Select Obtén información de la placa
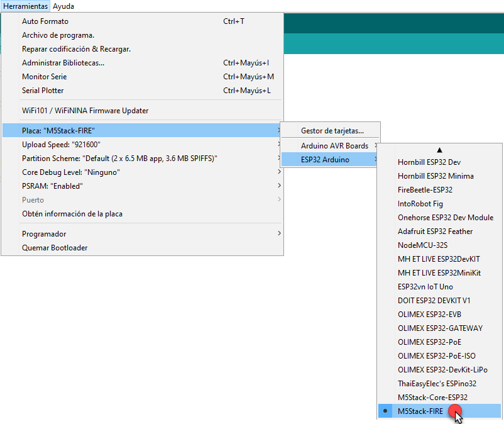504x424 pixels. tap(72, 214)
